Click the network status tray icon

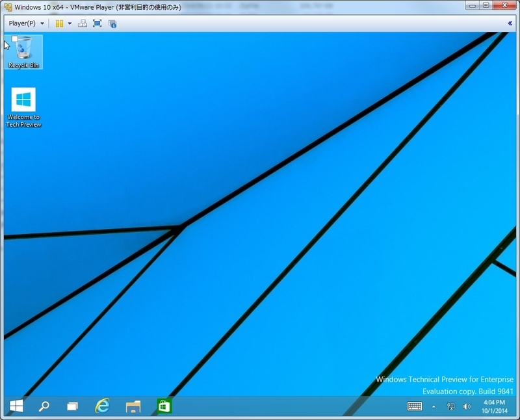(450, 406)
